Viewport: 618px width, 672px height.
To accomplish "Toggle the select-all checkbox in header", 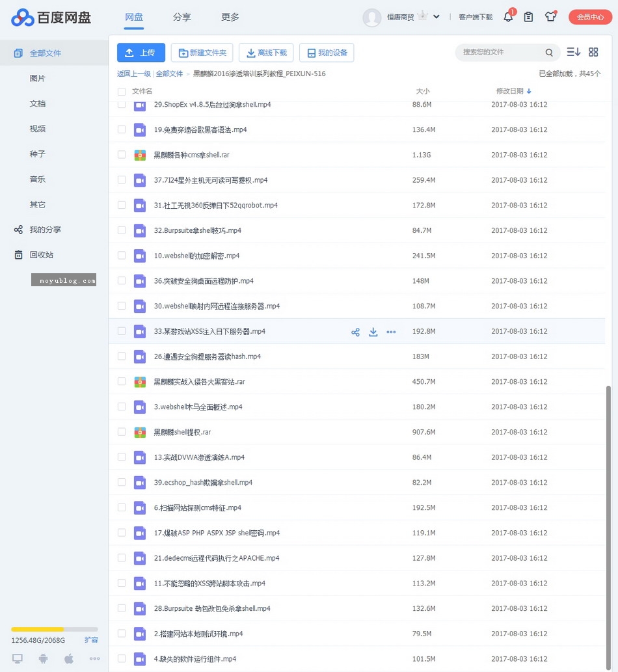I will 122,91.
